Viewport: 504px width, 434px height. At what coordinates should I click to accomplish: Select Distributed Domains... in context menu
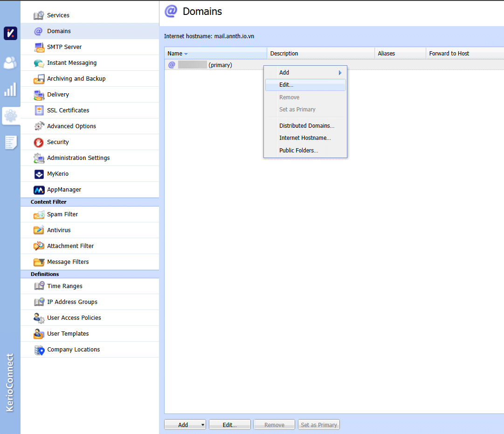click(x=306, y=126)
